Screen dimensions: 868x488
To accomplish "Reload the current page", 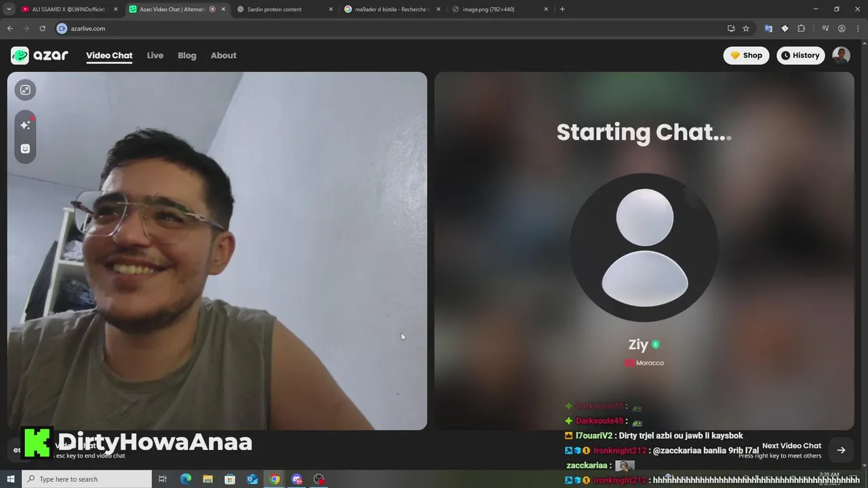I will pyautogui.click(x=42, y=28).
